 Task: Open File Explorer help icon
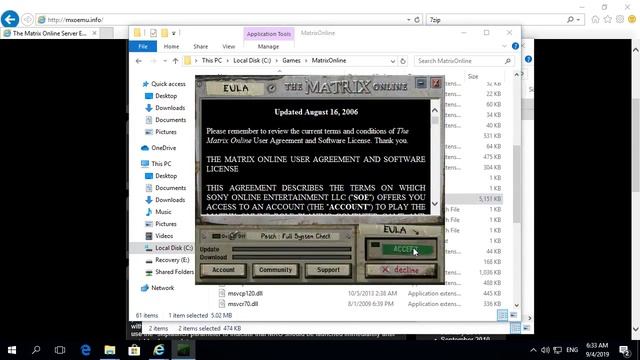pos(516,46)
